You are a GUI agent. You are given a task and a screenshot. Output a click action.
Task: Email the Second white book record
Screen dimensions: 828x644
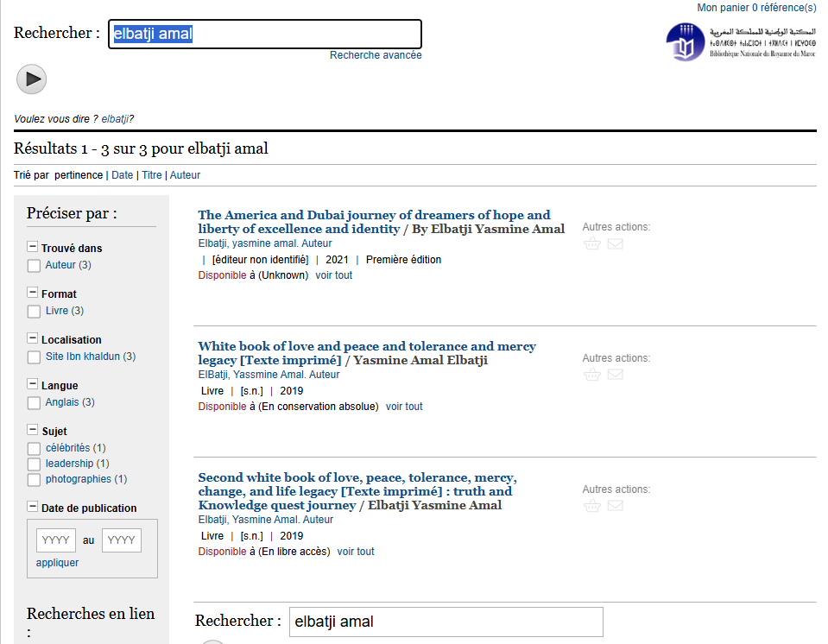pos(615,506)
